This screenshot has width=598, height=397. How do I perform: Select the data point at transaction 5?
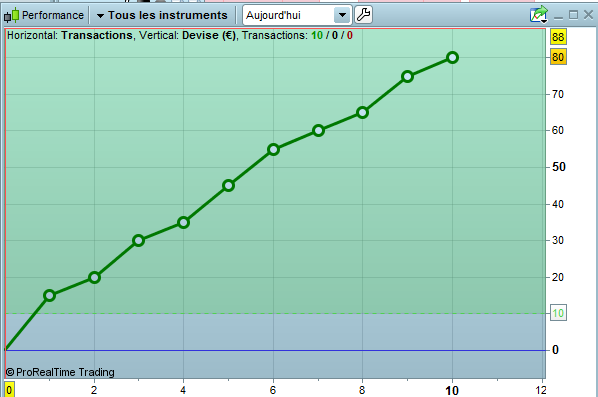(228, 186)
